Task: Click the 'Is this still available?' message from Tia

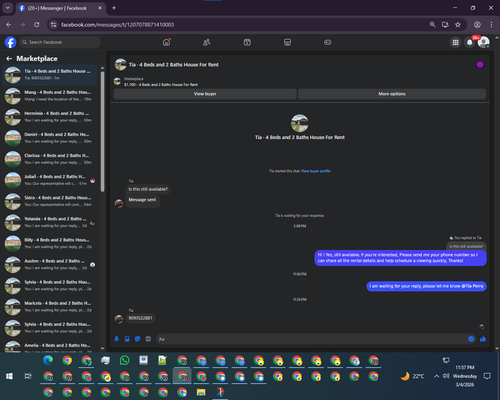Action: [x=148, y=189]
